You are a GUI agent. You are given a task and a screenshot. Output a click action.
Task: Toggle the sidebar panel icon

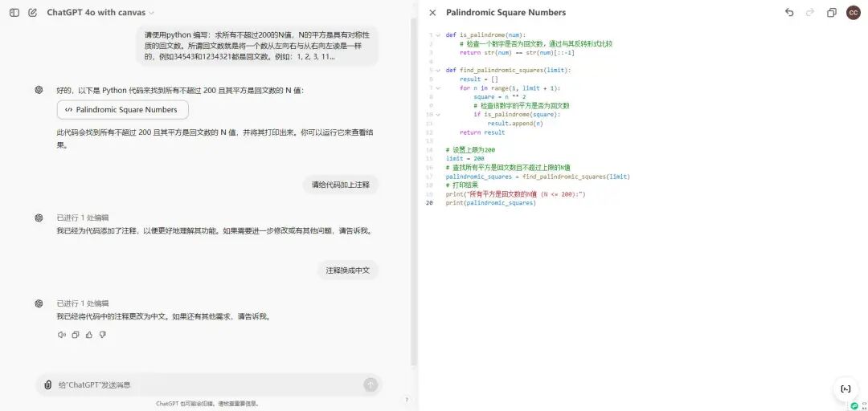coord(14,12)
